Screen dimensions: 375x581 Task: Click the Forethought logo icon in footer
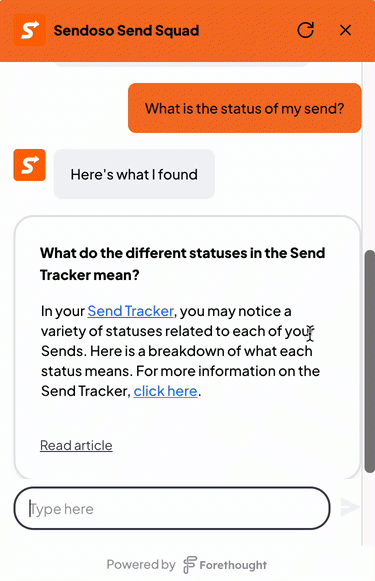click(x=190, y=565)
